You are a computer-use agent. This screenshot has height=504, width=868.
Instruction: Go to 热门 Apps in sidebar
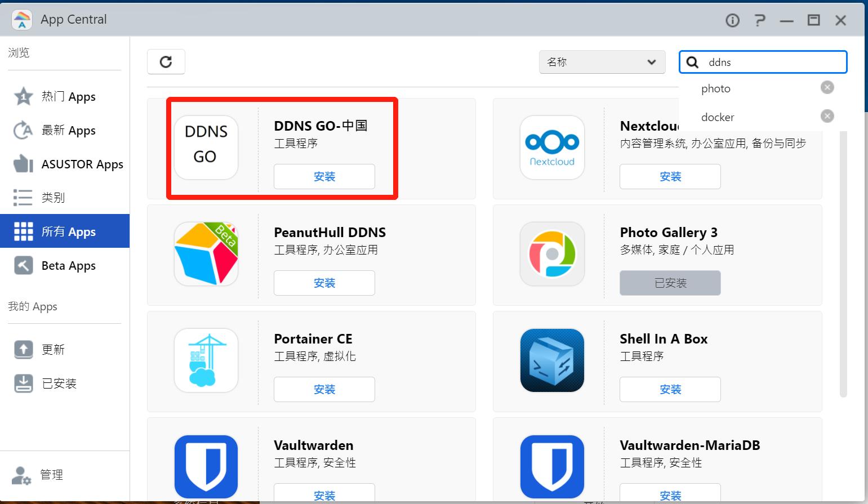(x=65, y=97)
